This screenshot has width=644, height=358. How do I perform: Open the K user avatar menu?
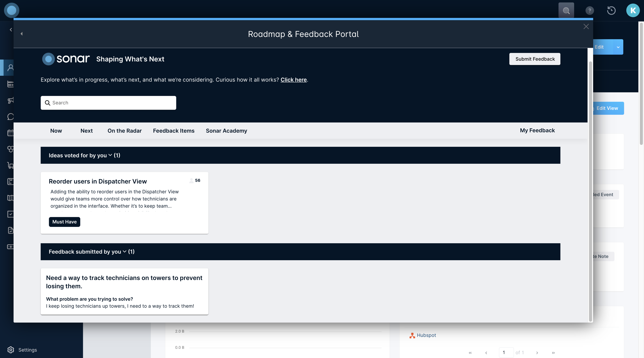point(633,11)
